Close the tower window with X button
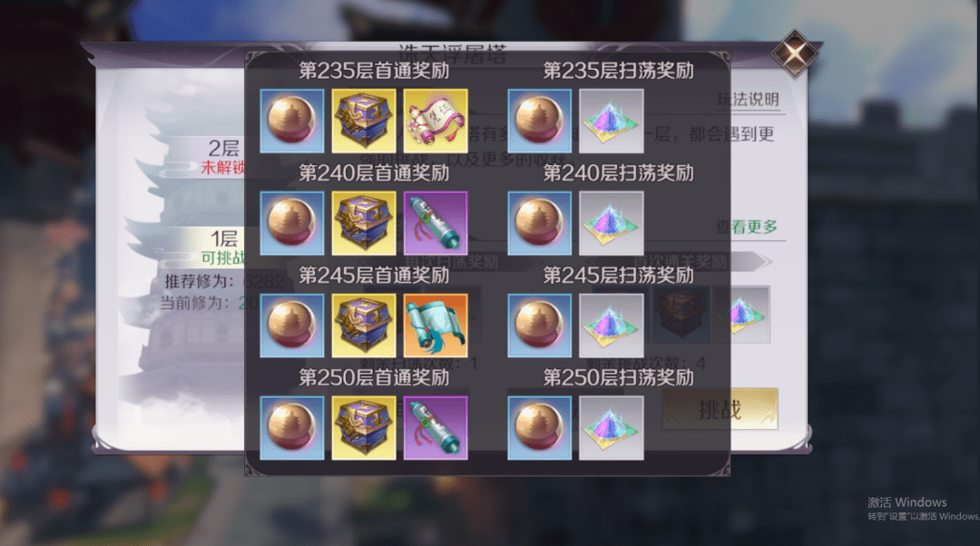Image resolution: width=980 pixels, height=546 pixels. [x=794, y=54]
